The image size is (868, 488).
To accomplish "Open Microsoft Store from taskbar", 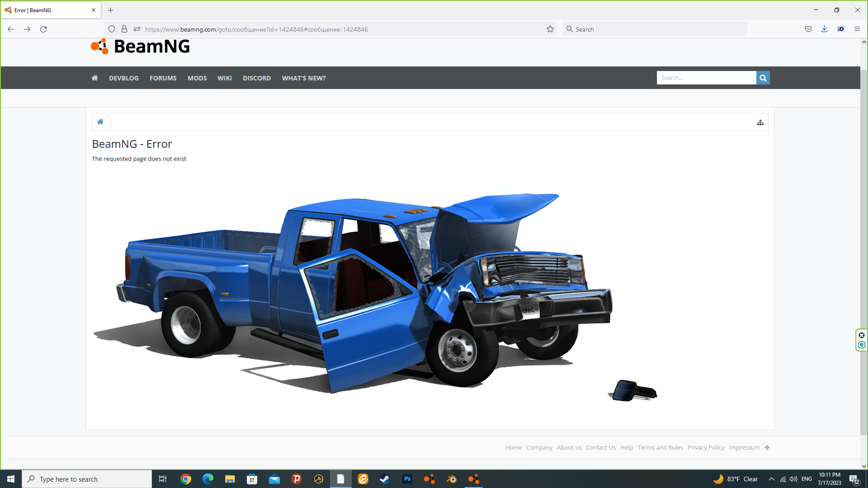I will pyautogui.click(x=252, y=479).
